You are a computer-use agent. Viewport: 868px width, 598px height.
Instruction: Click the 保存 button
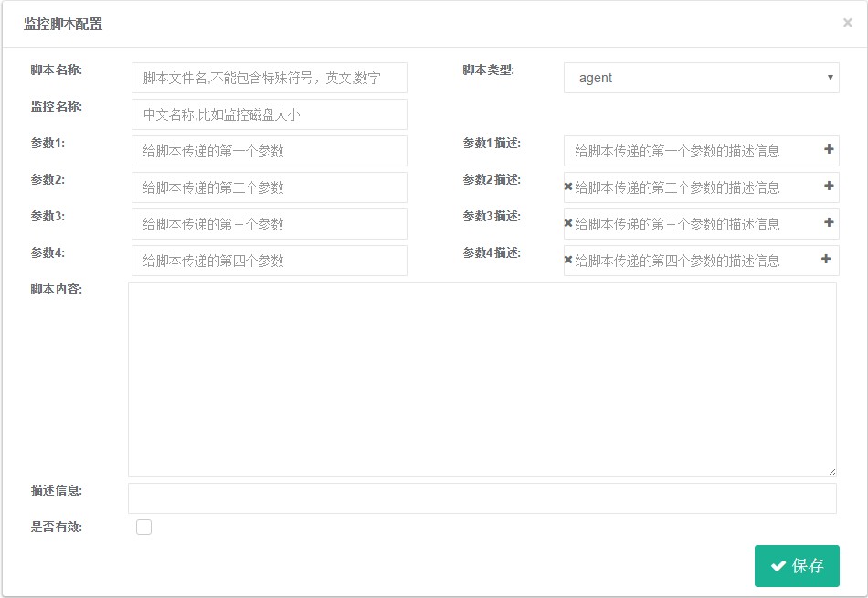tap(797, 566)
